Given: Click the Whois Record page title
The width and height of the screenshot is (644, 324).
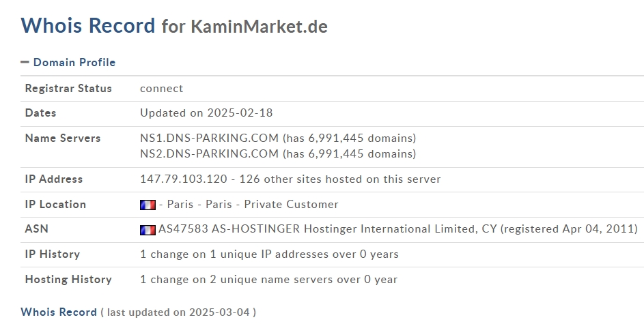Looking at the screenshot, I should pos(88,25).
